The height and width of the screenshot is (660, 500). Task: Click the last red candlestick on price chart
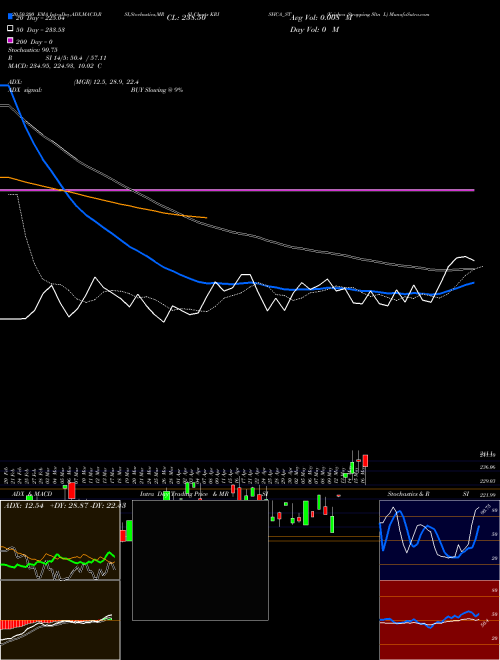coord(365,460)
